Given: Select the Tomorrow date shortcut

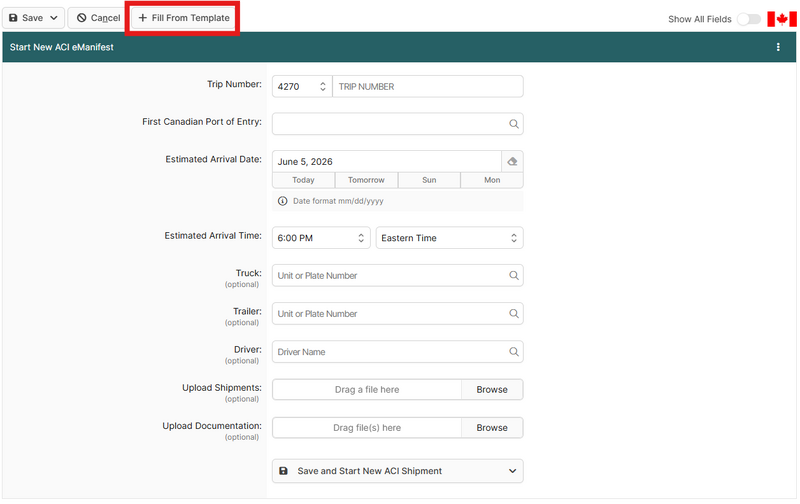Looking at the screenshot, I should point(366,180).
